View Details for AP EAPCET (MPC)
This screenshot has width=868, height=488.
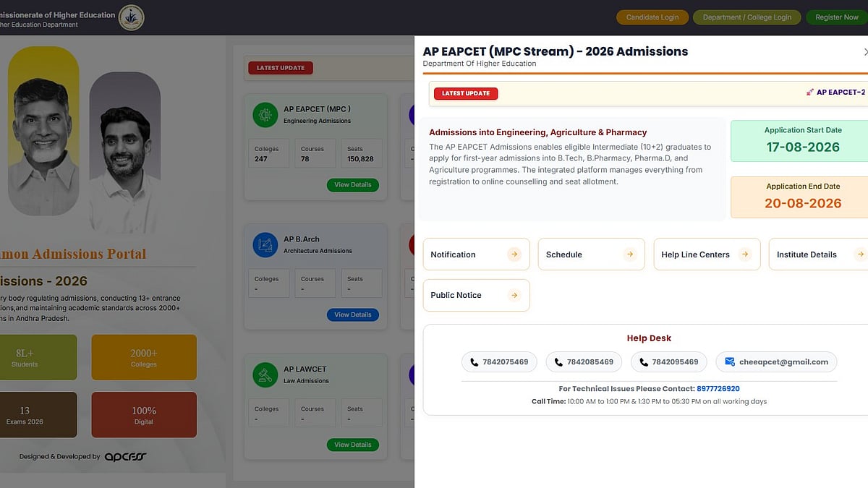pos(352,185)
